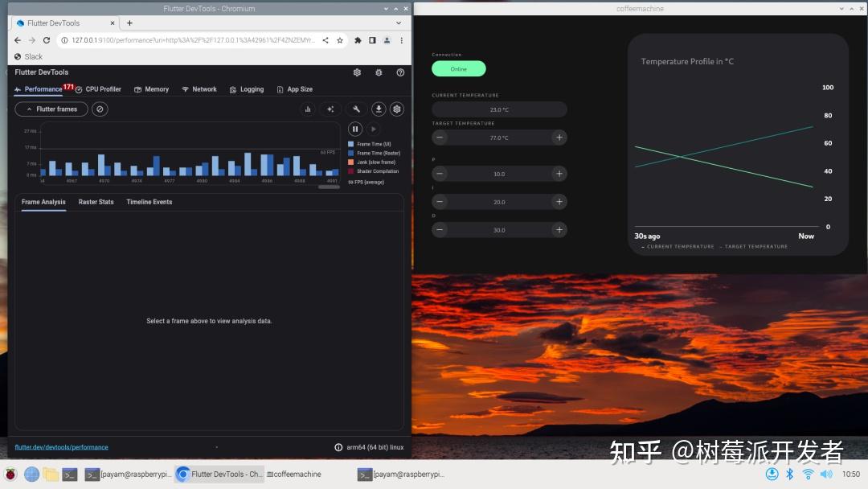Image resolution: width=868 pixels, height=489 pixels.
Task: Switch to the Raster Stats tab
Action: (x=96, y=202)
